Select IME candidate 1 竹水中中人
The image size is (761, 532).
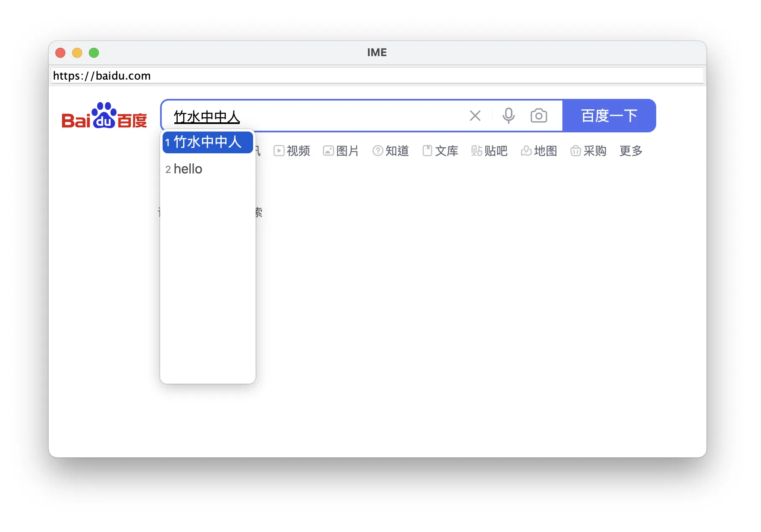click(x=207, y=142)
